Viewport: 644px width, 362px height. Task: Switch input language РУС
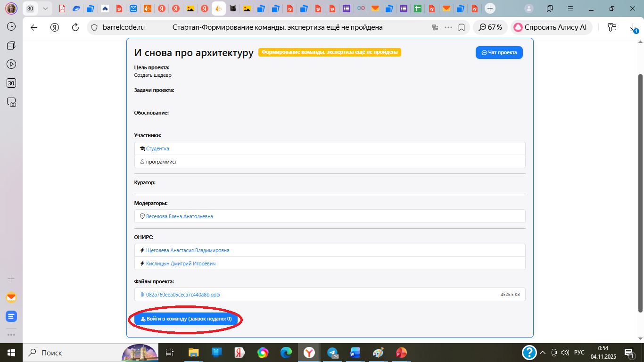pos(579,353)
